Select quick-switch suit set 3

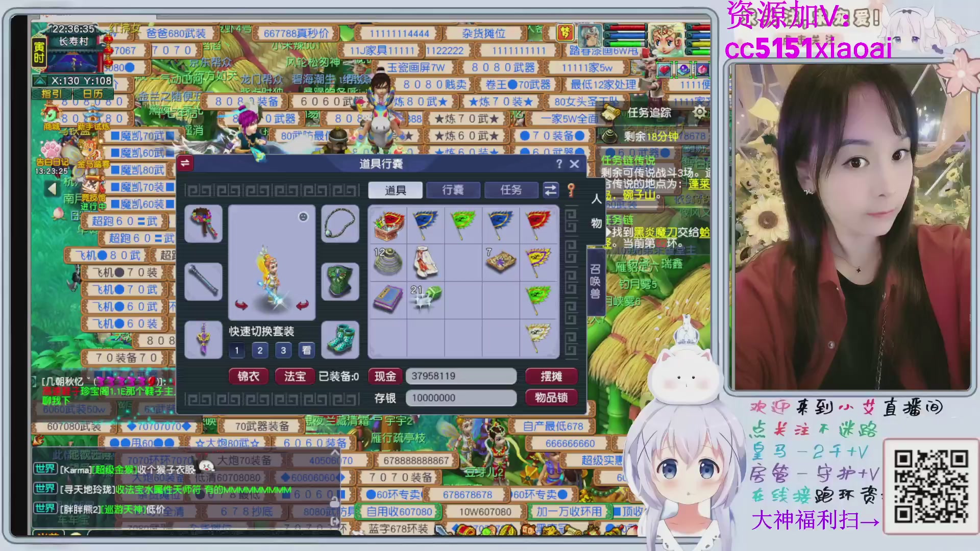283,350
